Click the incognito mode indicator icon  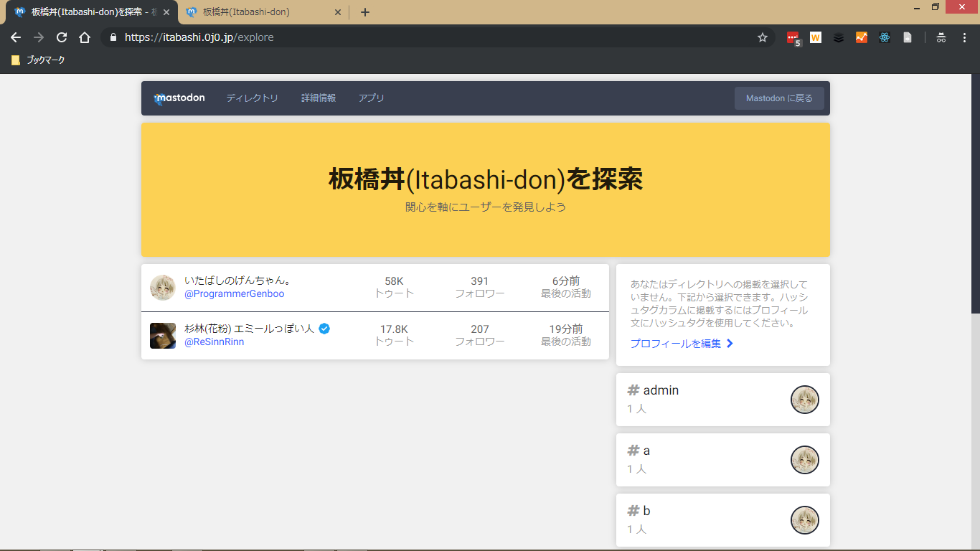coord(941,38)
